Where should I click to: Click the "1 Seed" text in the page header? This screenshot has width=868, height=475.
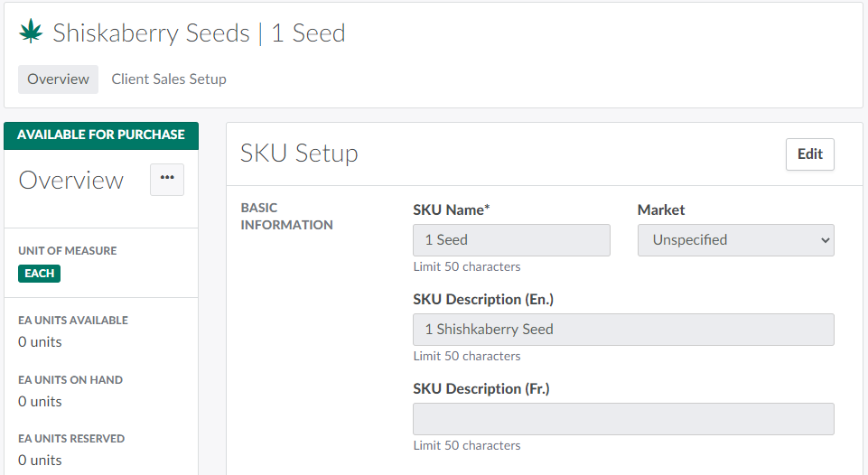308,33
